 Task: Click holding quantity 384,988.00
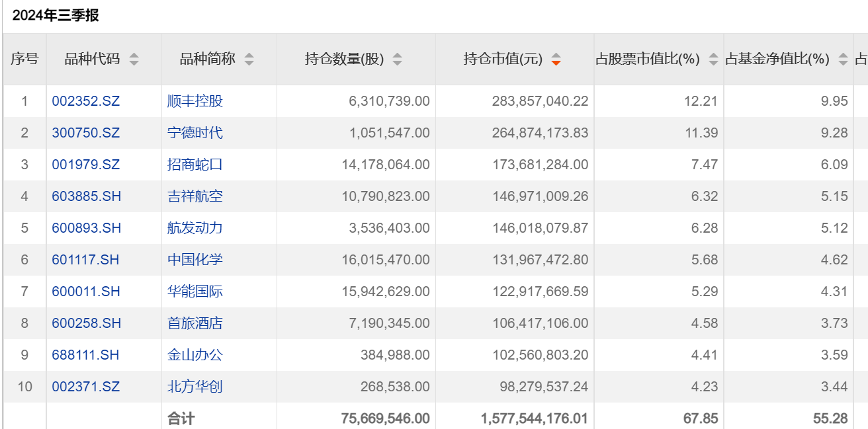click(395, 355)
